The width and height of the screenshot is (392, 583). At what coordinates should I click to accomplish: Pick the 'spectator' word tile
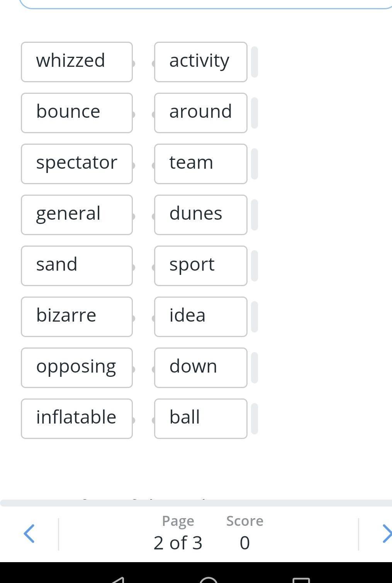point(77,164)
